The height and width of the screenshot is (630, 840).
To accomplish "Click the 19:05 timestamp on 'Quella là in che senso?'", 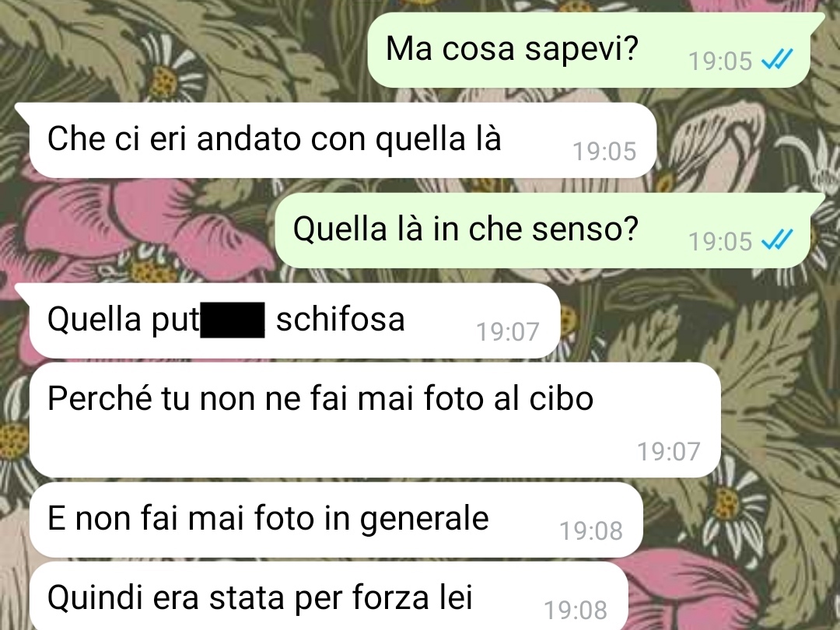I will coord(720,242).
